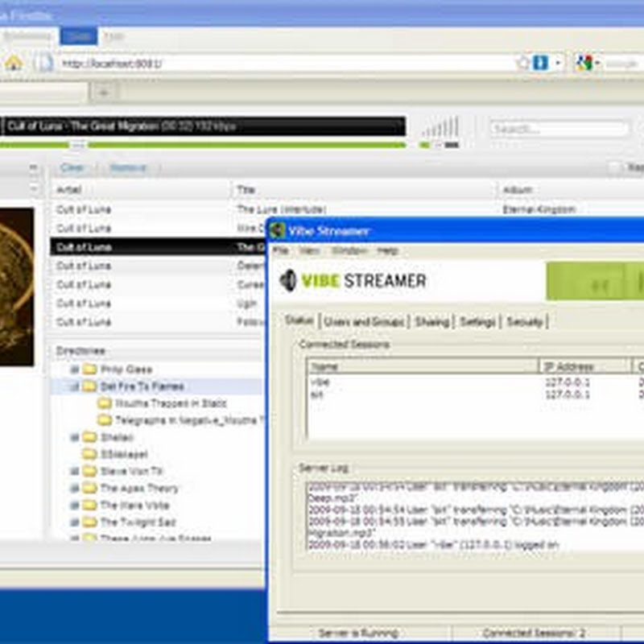Open the Help menu in Firefox
Screen dimensions: 644x644
[x=113, y=36]
